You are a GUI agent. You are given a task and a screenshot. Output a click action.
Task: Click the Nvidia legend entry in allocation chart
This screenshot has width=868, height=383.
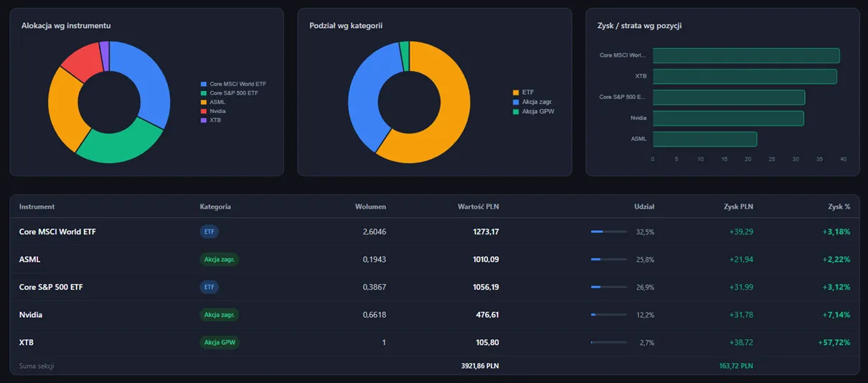(x=213, y=111)
